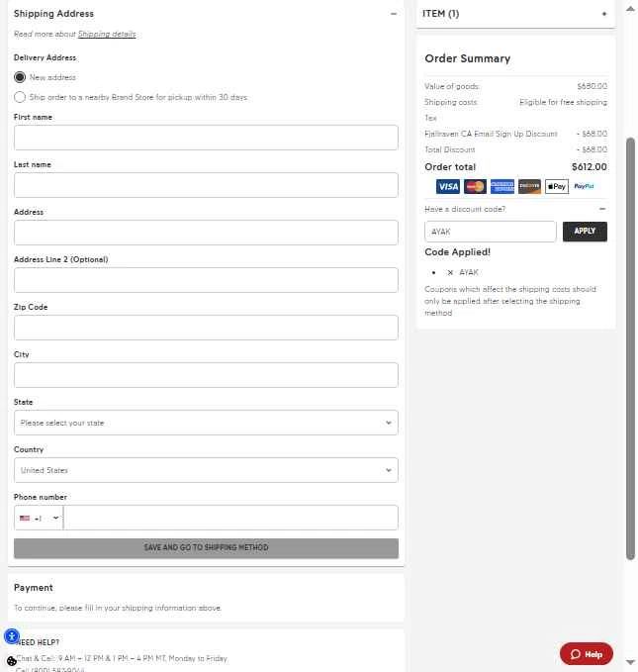Open the phone country code selector
This screenshot has height=672, width=638.
(39, 518)
